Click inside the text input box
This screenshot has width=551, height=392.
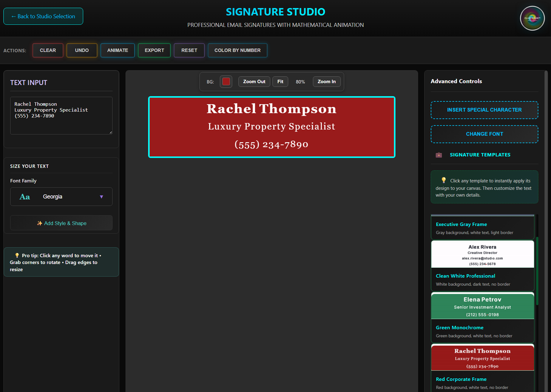61,116
